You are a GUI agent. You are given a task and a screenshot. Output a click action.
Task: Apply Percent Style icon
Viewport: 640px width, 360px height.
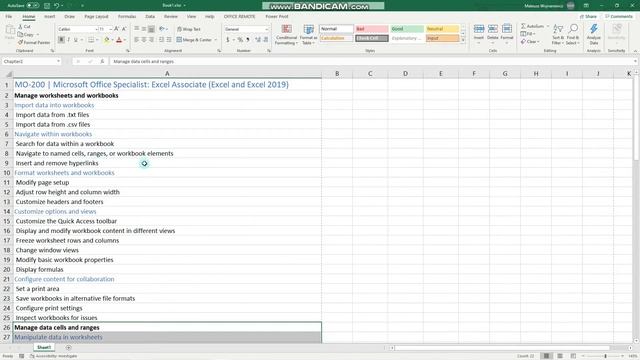coord(240,40)
